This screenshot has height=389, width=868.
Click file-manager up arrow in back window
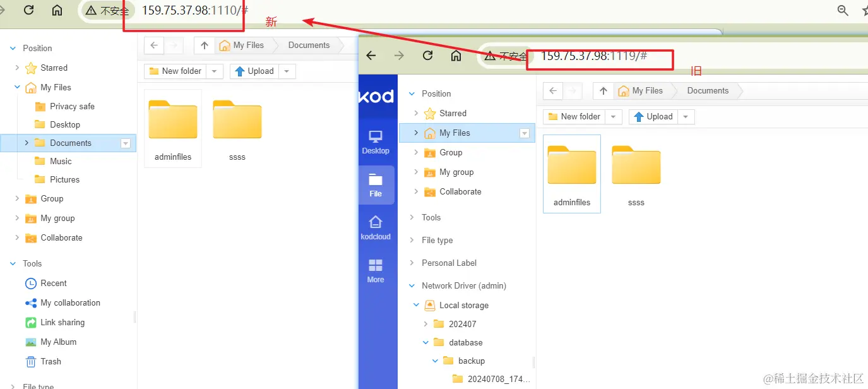204,45
